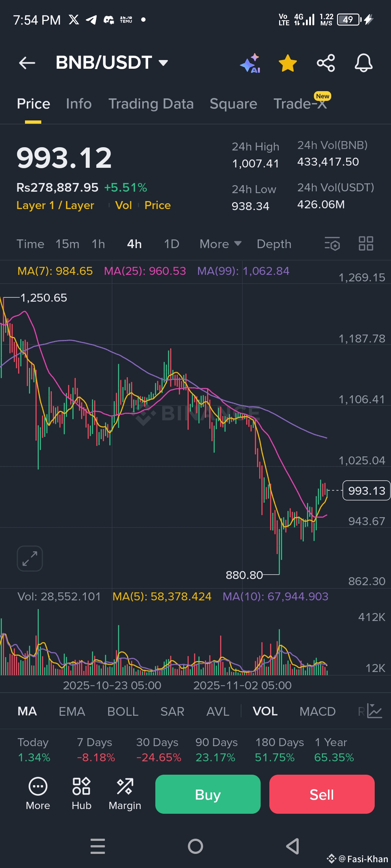Expand chart to fullscreen
This screenshot has width=391, height=868.
pyautogui.click(x=30, y=559)
